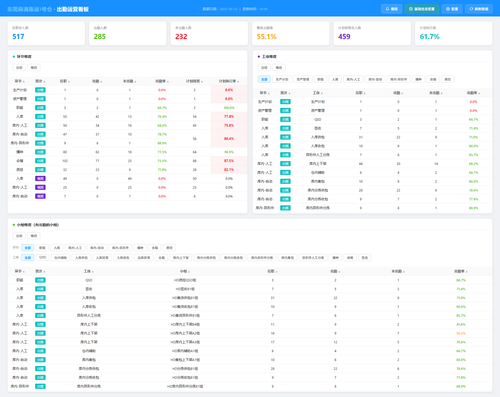Click the 517 total headcount card
500x397 pixels.
click(46, 33)
